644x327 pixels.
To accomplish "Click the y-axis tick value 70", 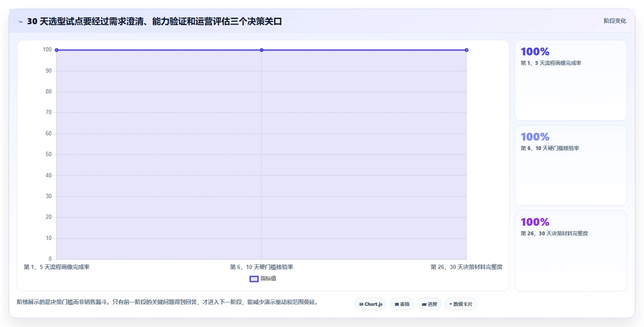I will click(49, 112).
